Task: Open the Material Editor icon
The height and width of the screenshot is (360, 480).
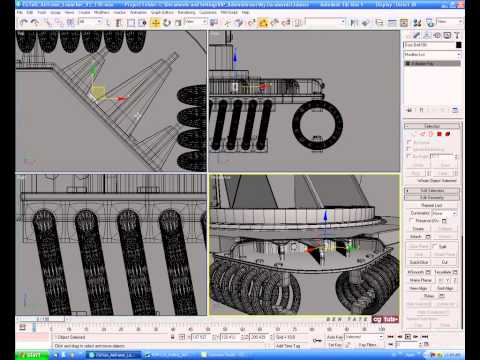Action: coord(417,23)
